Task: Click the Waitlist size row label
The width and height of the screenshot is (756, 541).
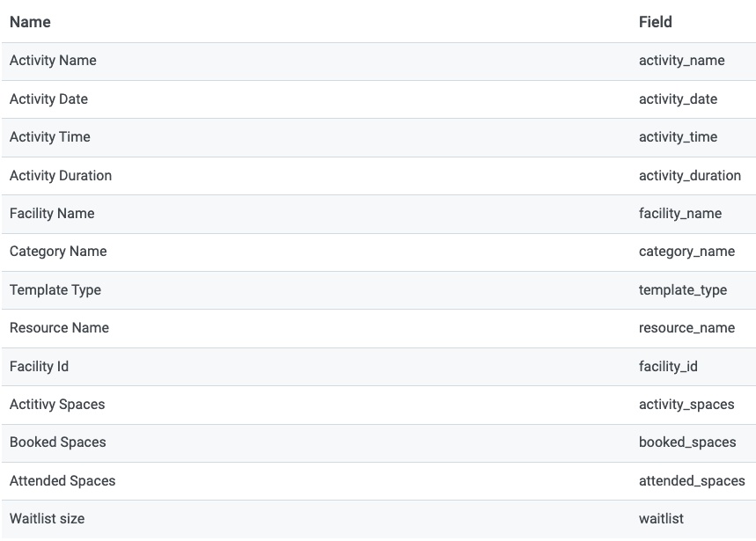Action: pos(47,519)
